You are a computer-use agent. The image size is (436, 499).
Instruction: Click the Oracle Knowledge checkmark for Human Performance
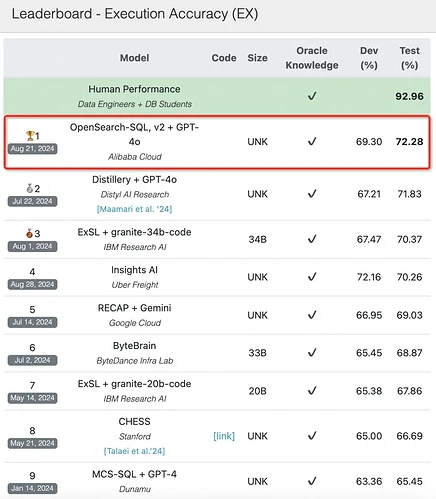[x=312, y=96]
